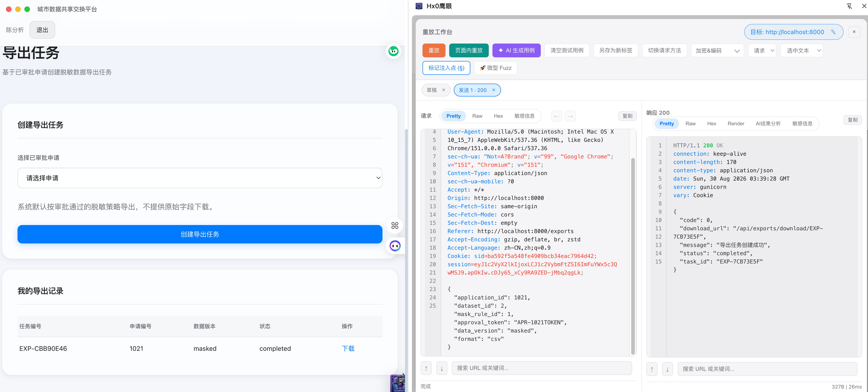Click the pin icon in Hx0鹰眼 title bar
The width and height of the screenshot is (868, 392).
pyautogui.click(x=849, y=6)
